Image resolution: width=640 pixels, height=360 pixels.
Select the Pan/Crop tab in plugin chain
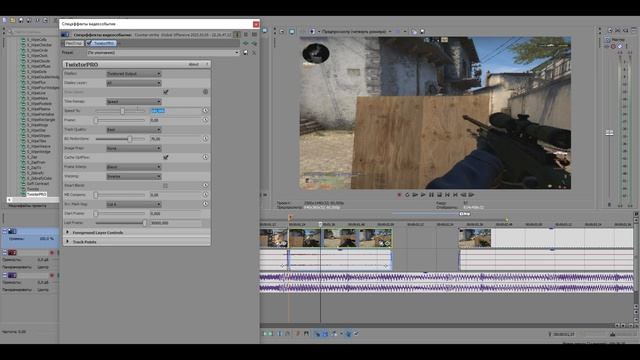pos(73,43)
